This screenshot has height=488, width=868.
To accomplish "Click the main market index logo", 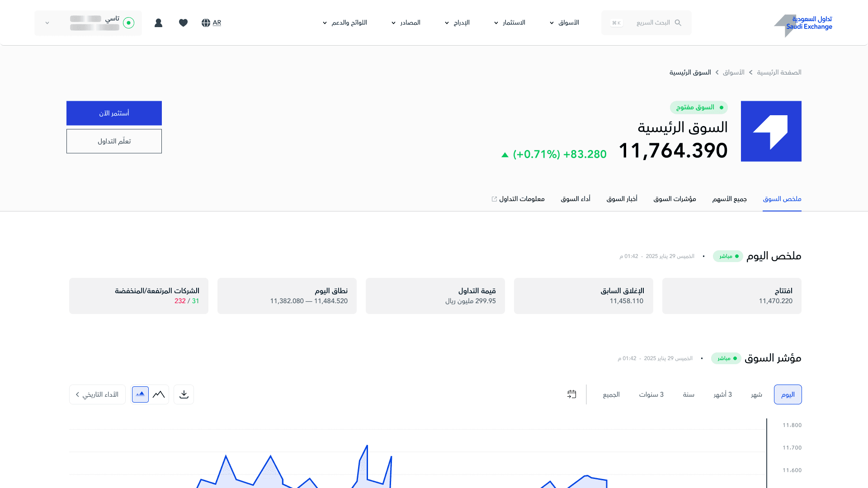I will coord(771,131).
